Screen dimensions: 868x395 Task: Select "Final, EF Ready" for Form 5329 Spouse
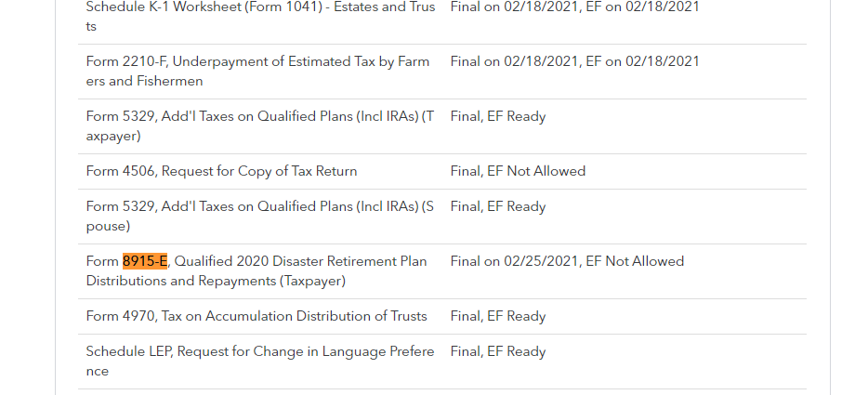pyautogui.click(x=497, y=206)
